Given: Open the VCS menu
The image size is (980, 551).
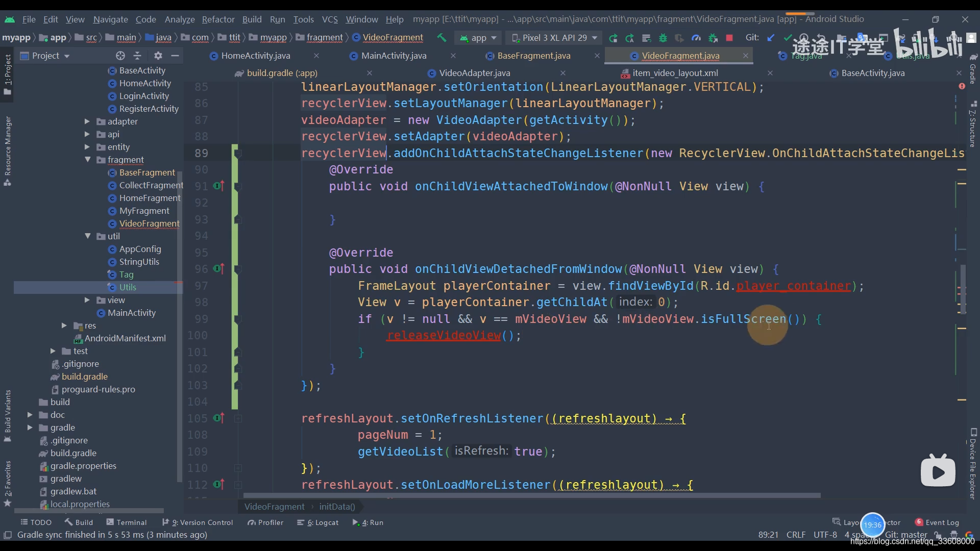Looking at the screenshot, I should [330, 19].
